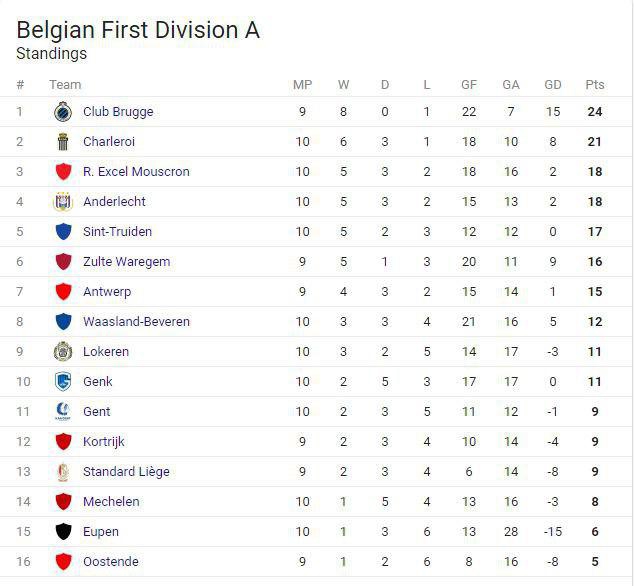
Task: Select the Waasland-Beveren team name
Action: [x=136, y=322]
